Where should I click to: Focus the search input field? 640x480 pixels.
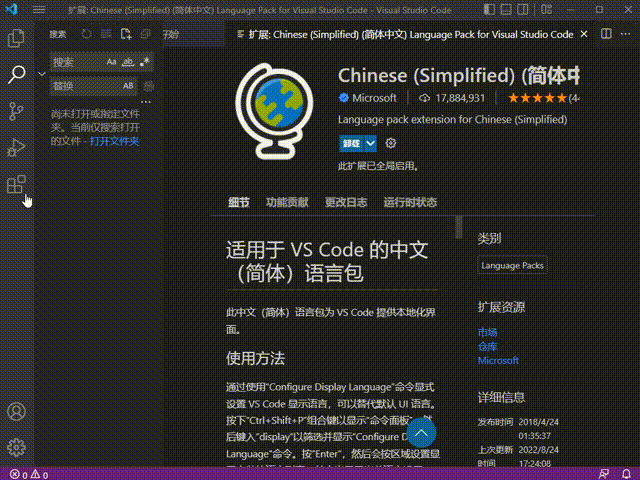coord(101,62)
